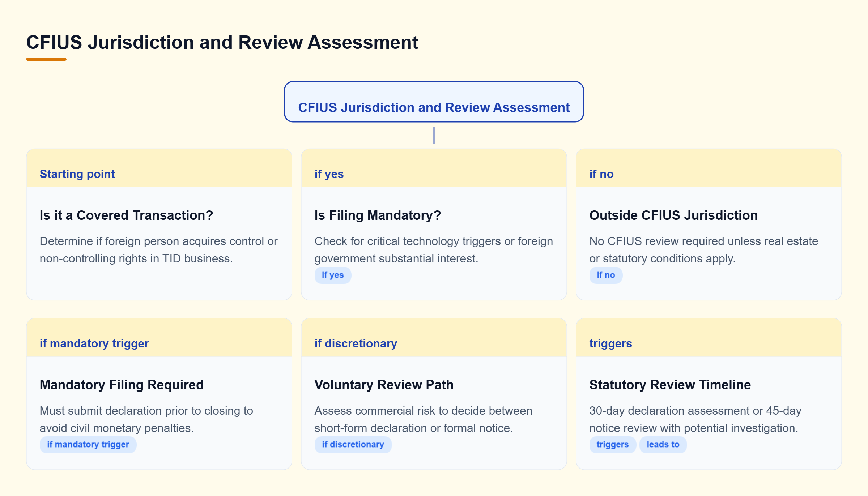Click the 'if mandatory trigger' card header label
Image resolution: width=868 pixels, height=496 pixels.
coord(94,343)
